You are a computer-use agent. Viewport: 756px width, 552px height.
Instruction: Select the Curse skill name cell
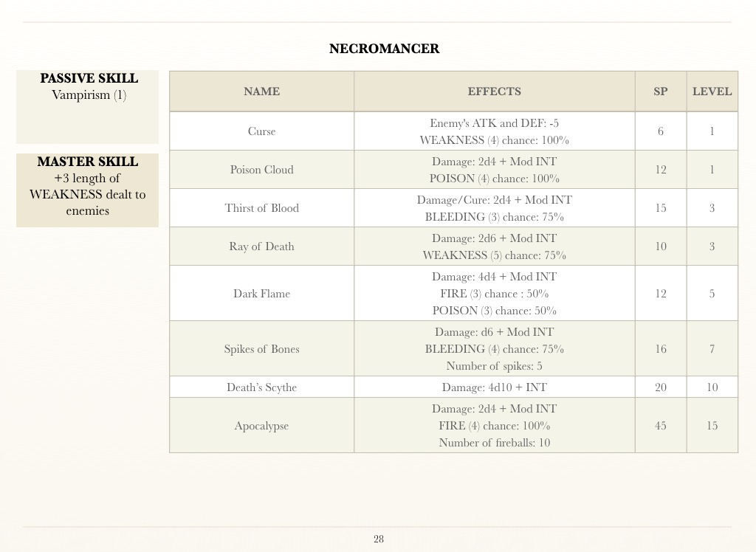(261, 131)
